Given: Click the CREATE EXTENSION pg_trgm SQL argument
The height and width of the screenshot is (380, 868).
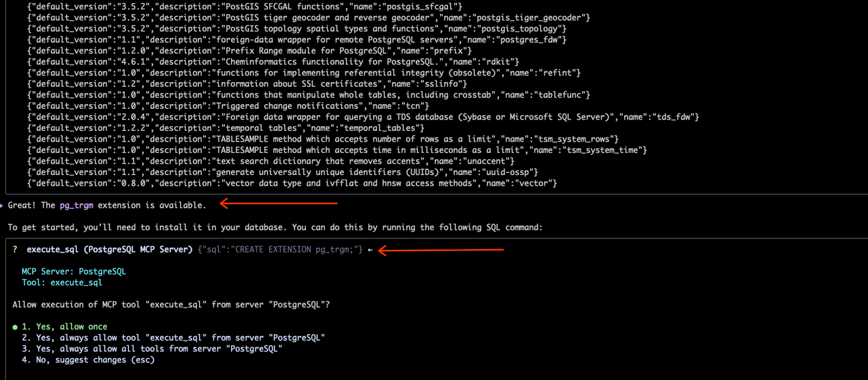Looking at the screenshot, I should (x=280, y=249).
